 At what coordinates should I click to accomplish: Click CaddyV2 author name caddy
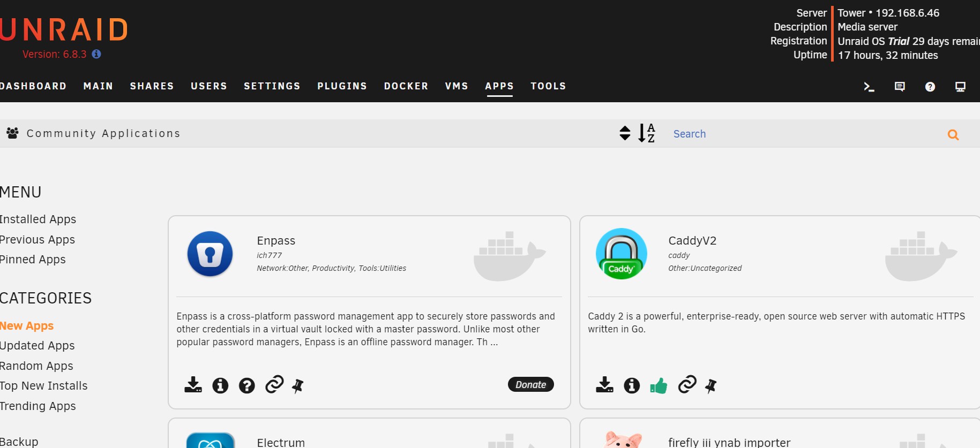(679, 255)
